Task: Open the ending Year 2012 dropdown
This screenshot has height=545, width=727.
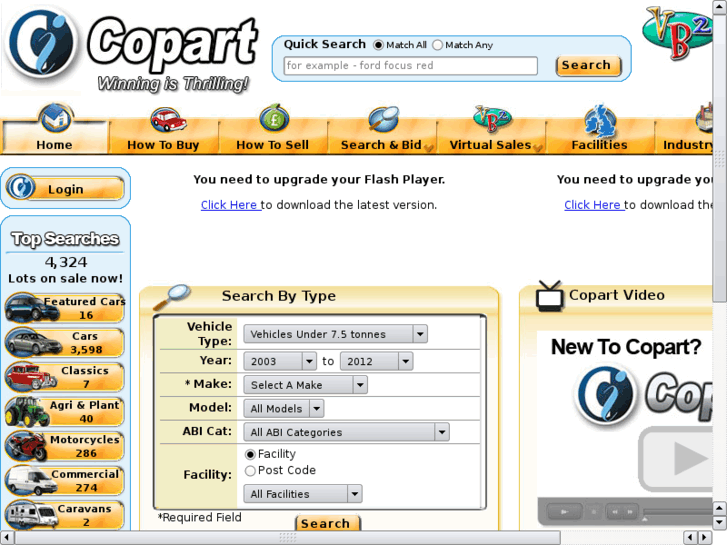Action: coord(376,361)
